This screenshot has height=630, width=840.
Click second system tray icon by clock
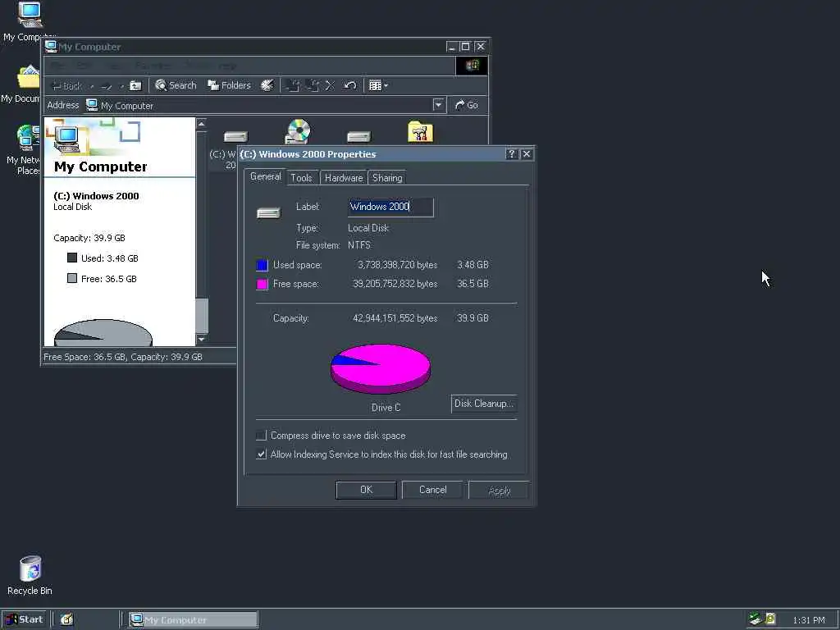point(770,619)
